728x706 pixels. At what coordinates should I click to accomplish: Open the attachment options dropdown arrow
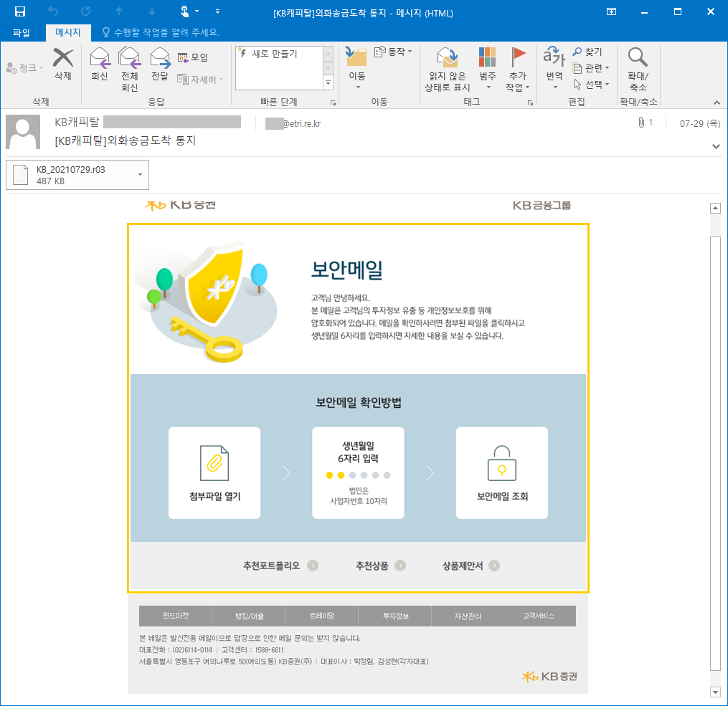point(140,175)
